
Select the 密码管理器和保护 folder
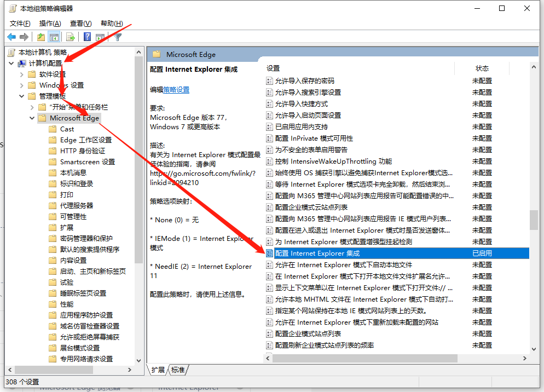pyautogui.click(x=86, y=239)
